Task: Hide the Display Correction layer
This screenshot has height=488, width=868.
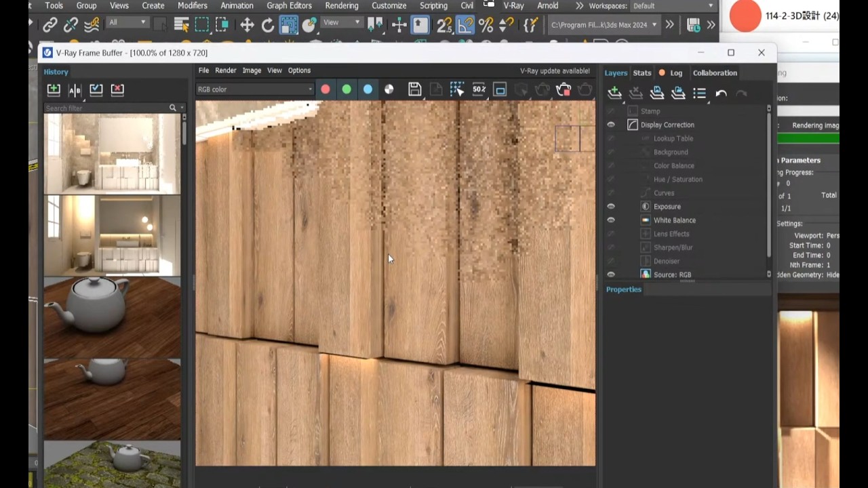Action: click(x=611, y=125)
